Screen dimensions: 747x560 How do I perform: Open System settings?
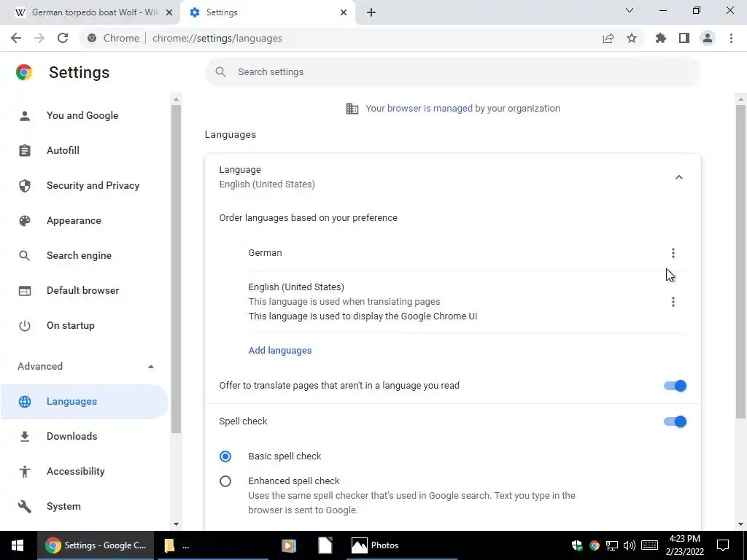click(x=63, y=506)
